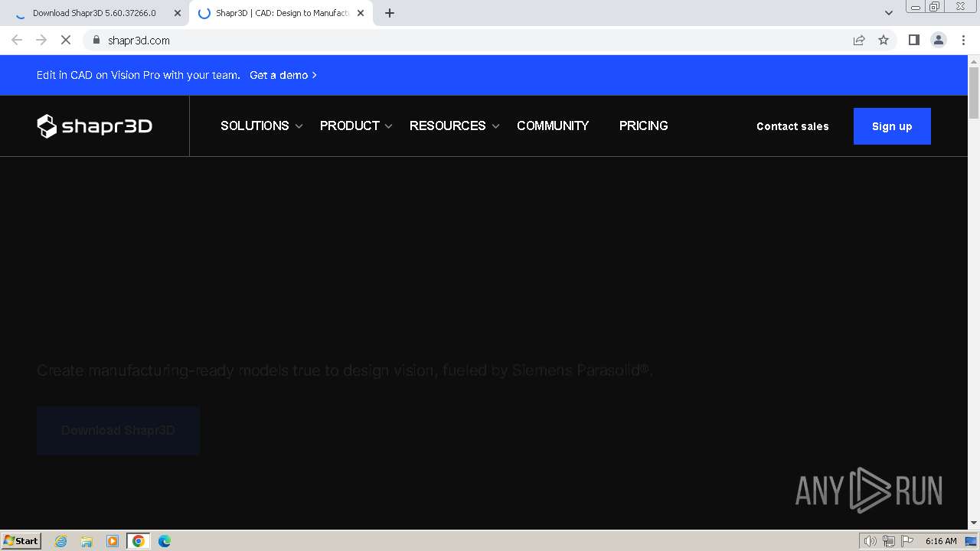Viewport: 980px width, 551px height.
Task: Bookmark this tab with the star icon
Action: [884, 40]
